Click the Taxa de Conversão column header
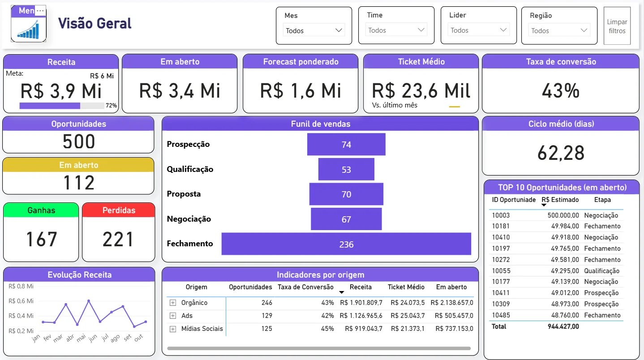The width and height of the screenshot is (644, 360). 306,287
